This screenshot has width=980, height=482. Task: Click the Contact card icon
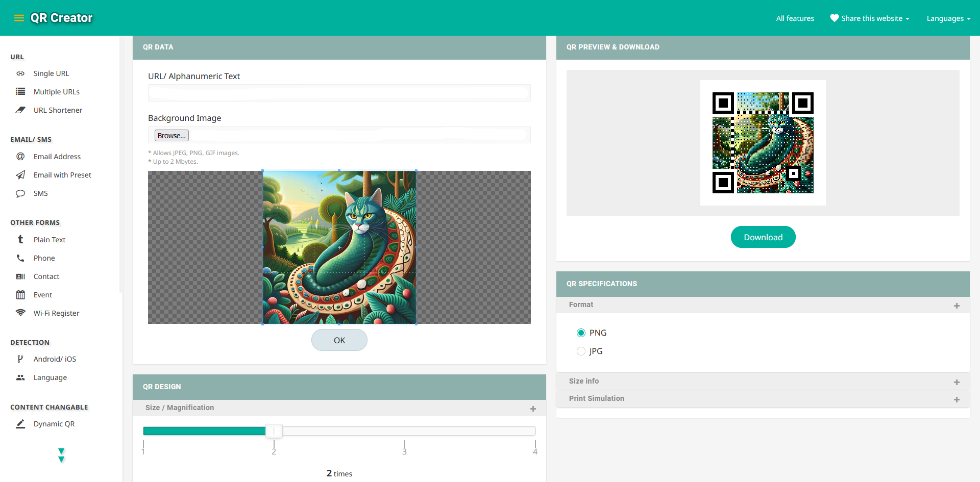click(x=20, y=276)
